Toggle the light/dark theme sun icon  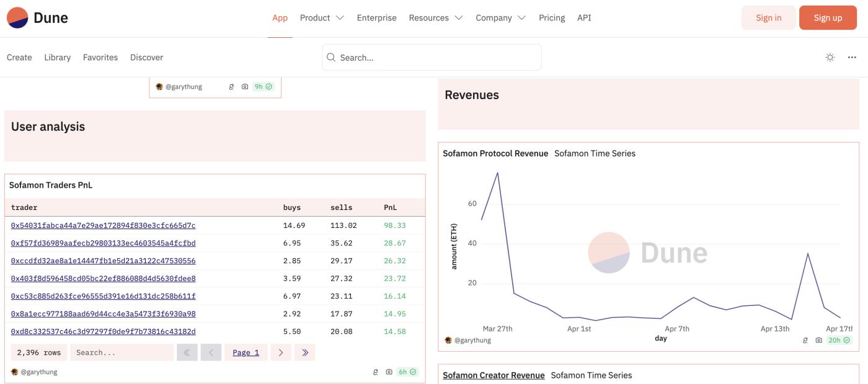pos(830,58)
